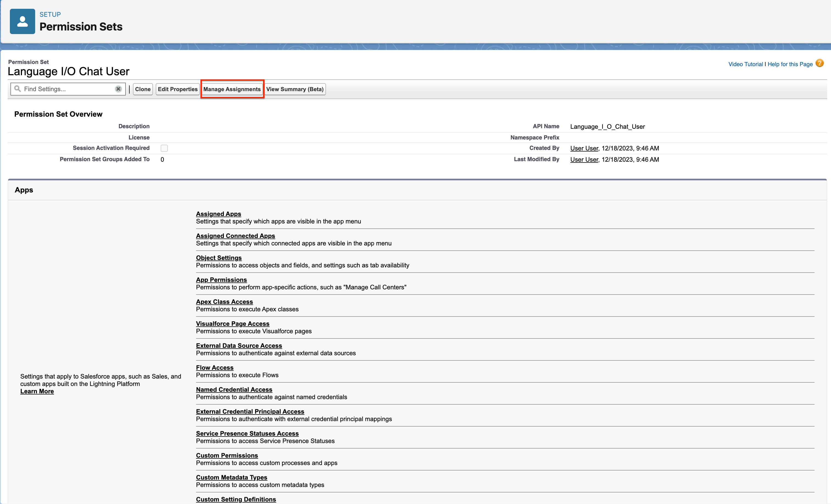This screenshot has height=504, width=831.
Task: Open External Data Source Access
Action: click(x=239, y=346)
